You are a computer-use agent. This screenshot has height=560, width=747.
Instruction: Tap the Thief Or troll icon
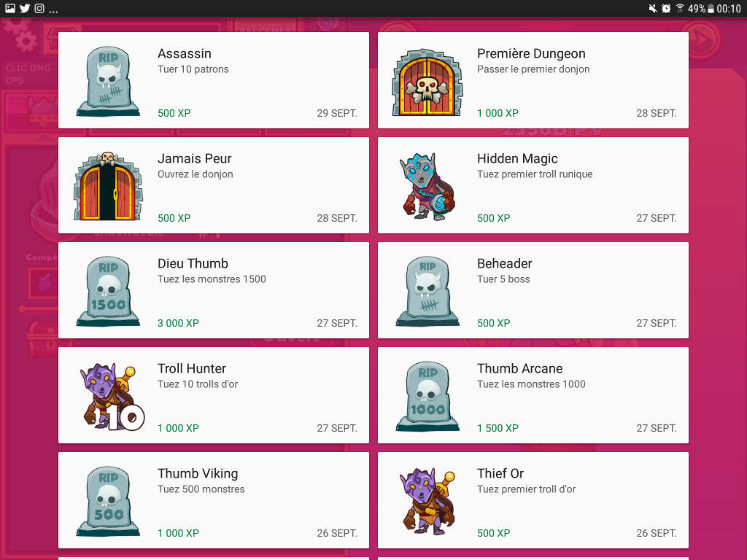(x=427, y=501)
